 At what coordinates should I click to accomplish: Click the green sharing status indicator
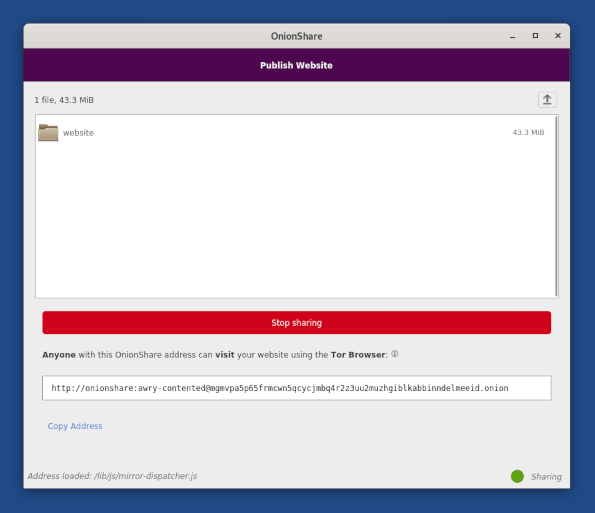517,476
